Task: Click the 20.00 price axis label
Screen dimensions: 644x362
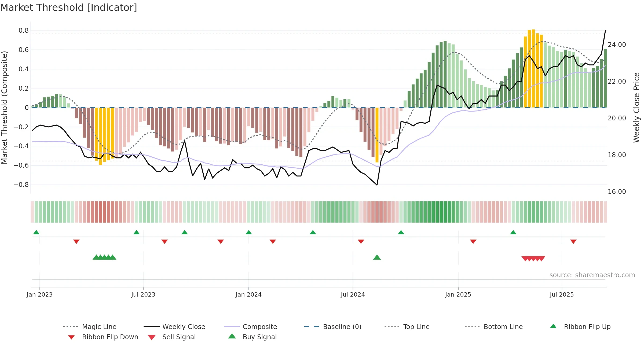Action: pyautogui.click(x=617, y=118)
